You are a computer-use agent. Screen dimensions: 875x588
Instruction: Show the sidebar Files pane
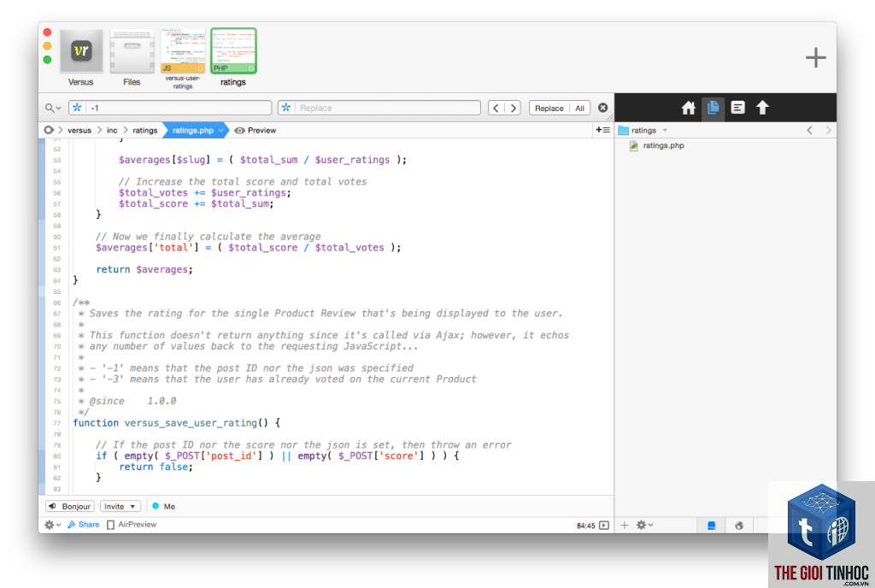click(x=713, y=108)
